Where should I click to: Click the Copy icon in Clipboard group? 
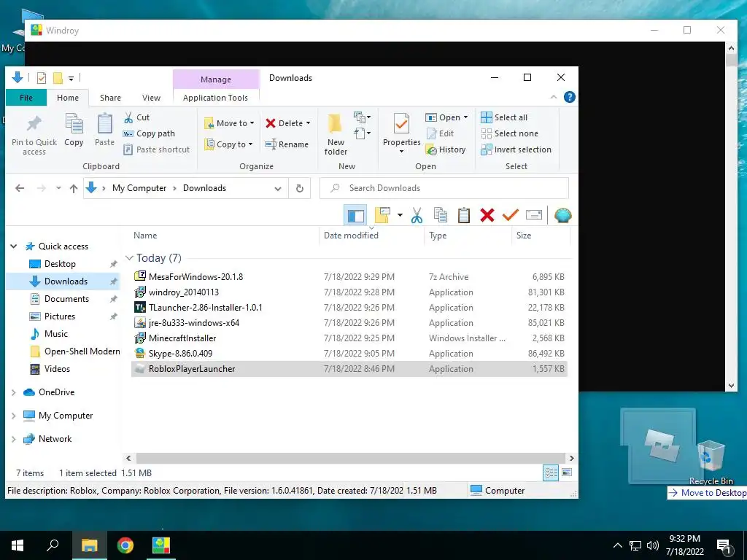point(74,124)
